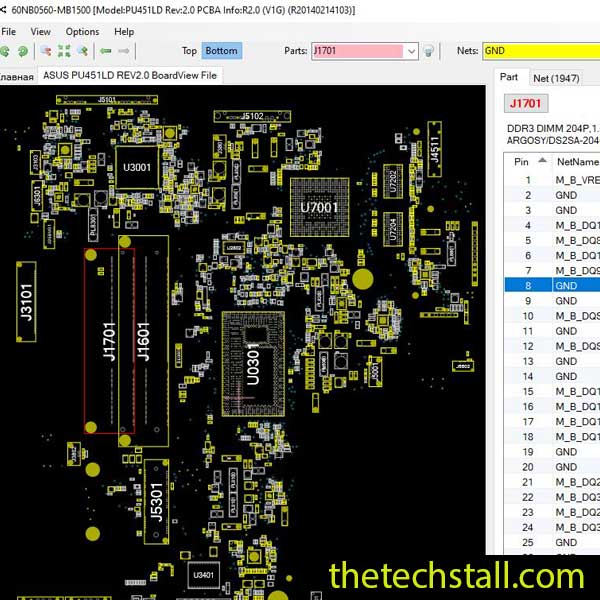Select pin 1 M_B_VRE row
Screen dimensions: 600x600
(x=552, y=180)
